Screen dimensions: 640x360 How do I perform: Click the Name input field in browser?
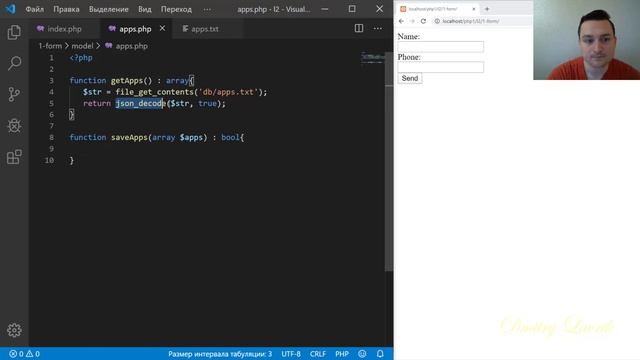441,47
